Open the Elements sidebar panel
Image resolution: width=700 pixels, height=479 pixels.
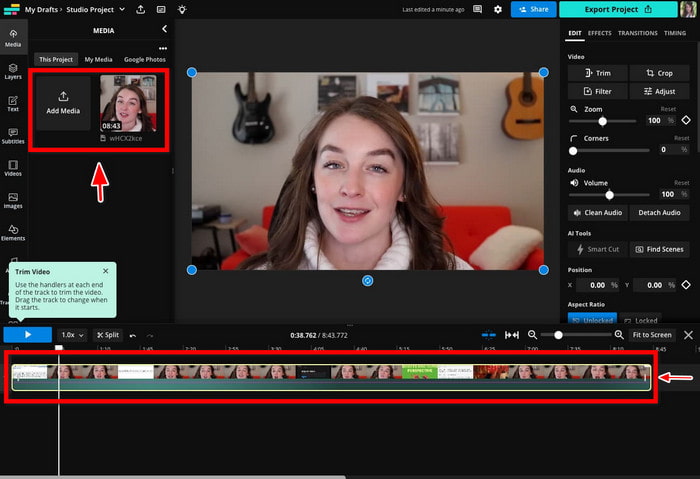pos(13,232)
